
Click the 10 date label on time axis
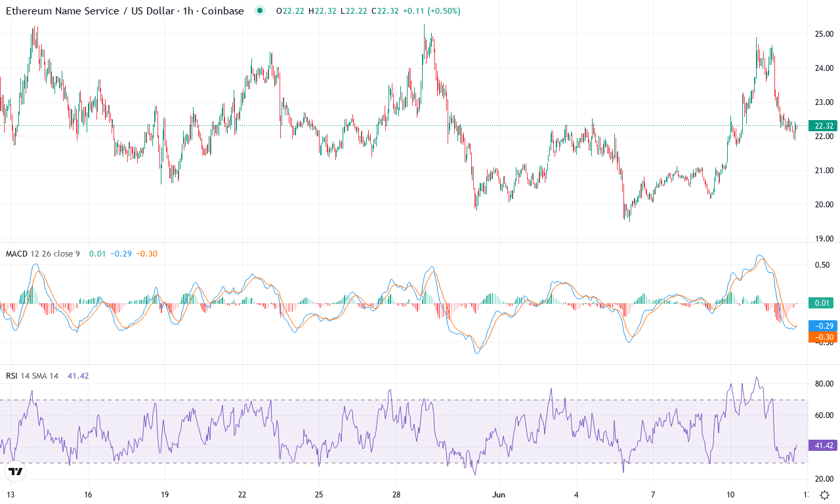pyautogui.click(x=731, y=494)
